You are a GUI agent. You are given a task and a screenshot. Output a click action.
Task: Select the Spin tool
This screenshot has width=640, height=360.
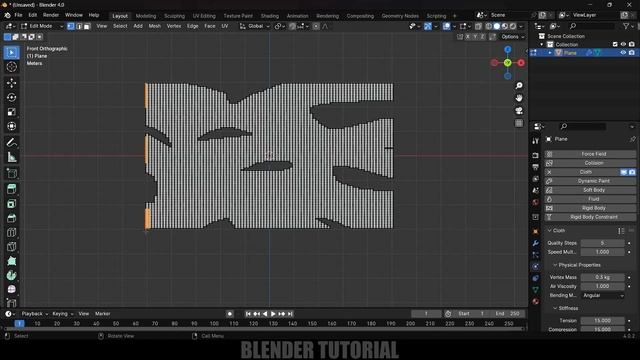pyautogui.click(x=11, y=276)
